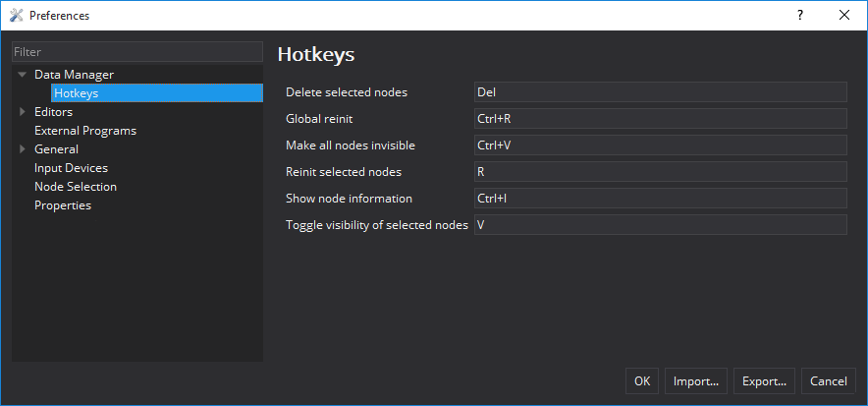Edit the Make all nodes invisible hotkey

coord(661,145)
